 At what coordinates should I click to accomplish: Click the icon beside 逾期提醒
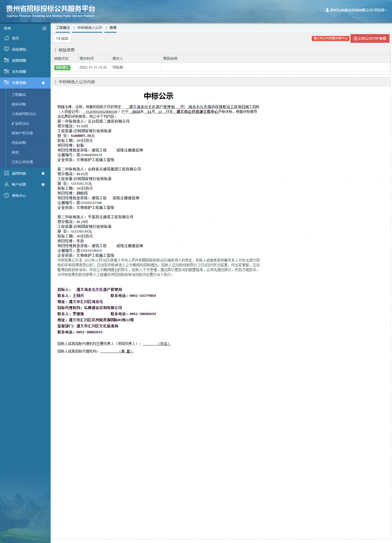point(7,60)
